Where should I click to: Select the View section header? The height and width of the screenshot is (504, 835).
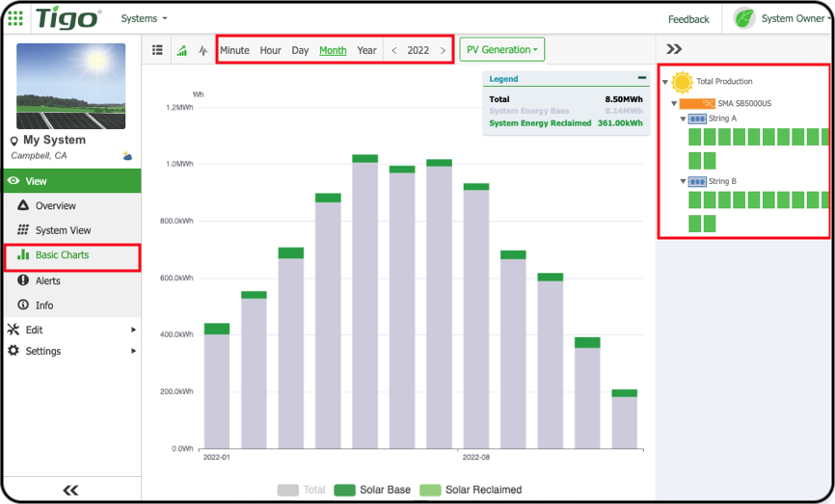72,181
